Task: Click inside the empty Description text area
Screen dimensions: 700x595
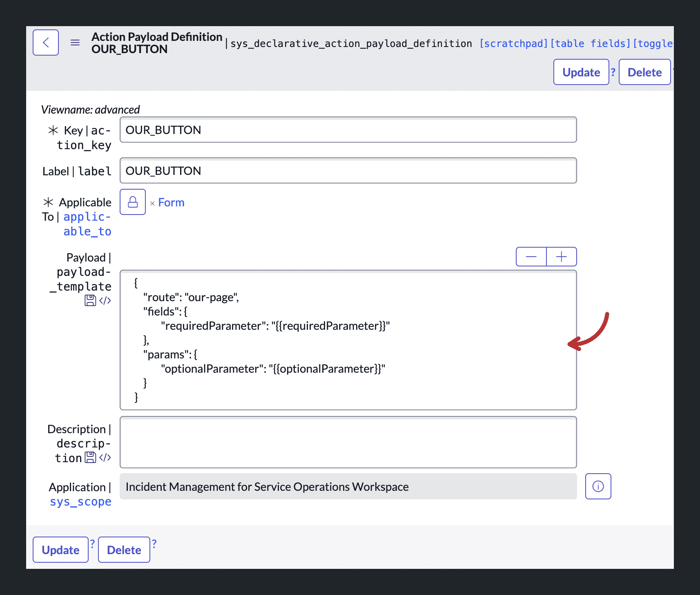Action: click(x=348, y=442)
